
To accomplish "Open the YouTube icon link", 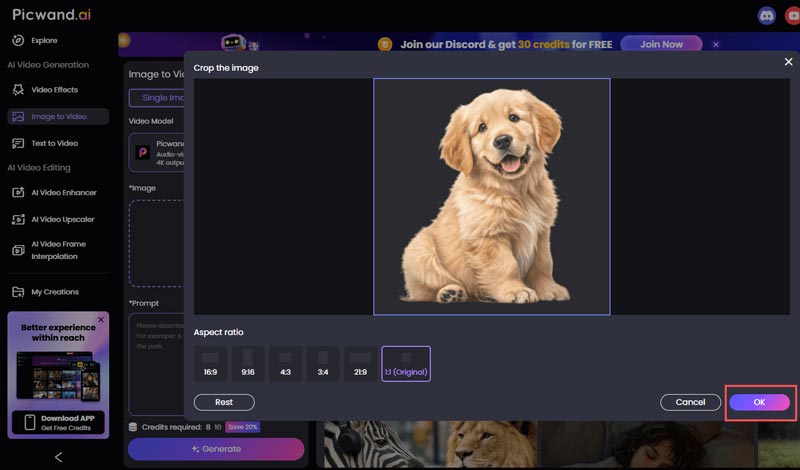I will pyautogui.click(x=793, y=15).
